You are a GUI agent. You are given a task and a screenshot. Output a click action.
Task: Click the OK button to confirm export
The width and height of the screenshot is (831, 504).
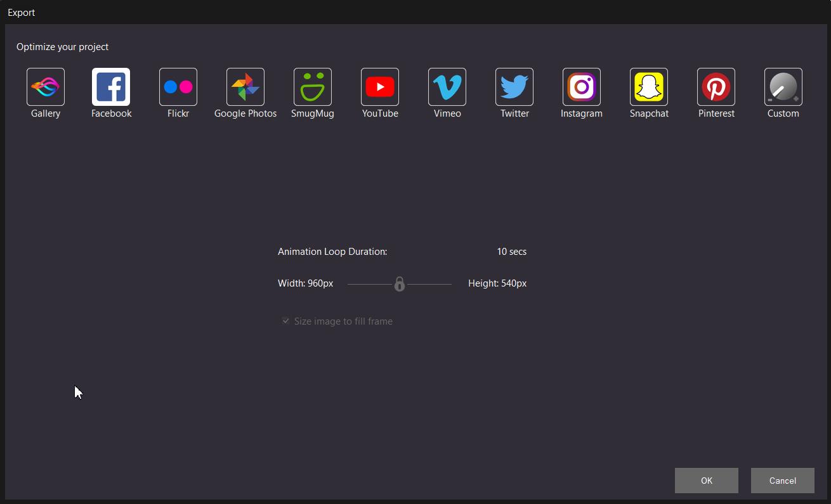click(707, 481)
